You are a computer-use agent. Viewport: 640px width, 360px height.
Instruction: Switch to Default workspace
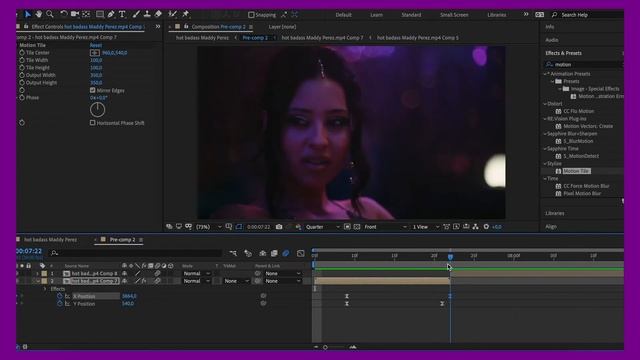click(x=343, y=15)
